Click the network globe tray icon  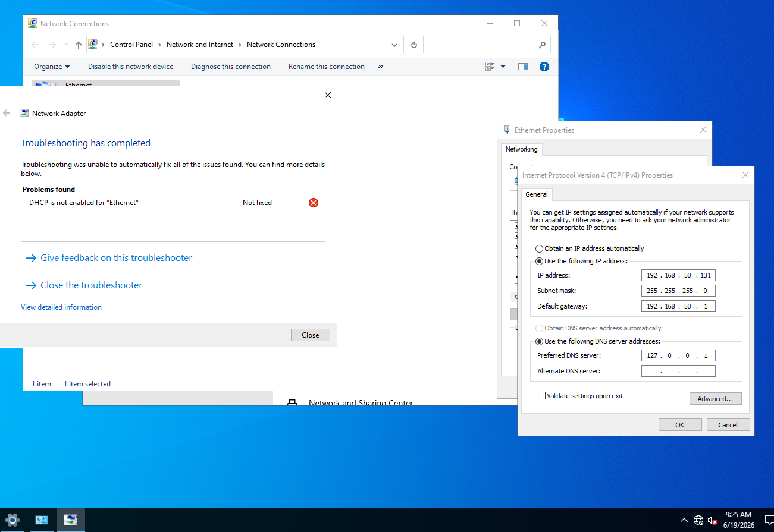pyautogui.click(x=698, y=520)
